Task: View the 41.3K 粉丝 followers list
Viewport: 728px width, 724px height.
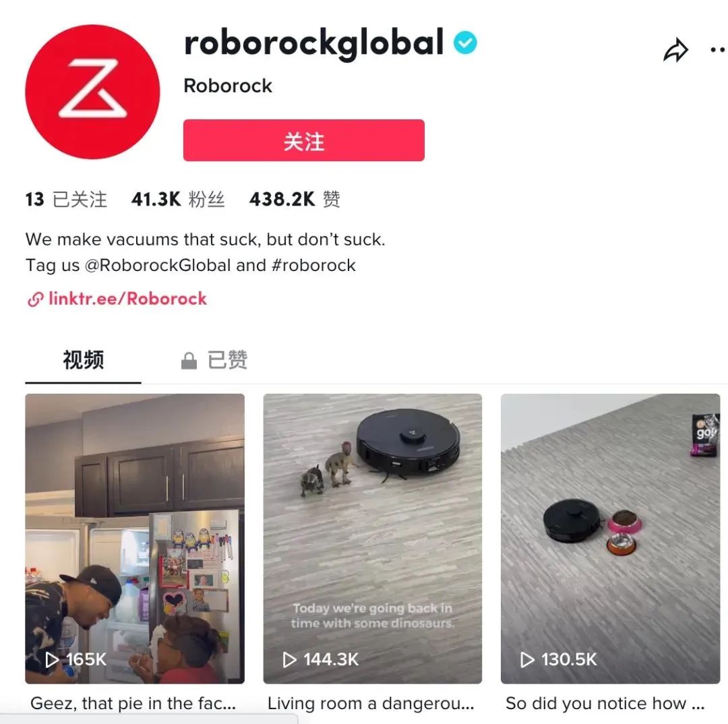Action: (x=178, y=200)
